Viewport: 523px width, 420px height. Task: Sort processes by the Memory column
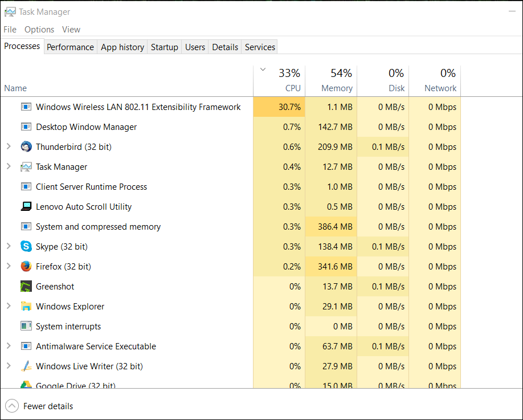(331, 81)
